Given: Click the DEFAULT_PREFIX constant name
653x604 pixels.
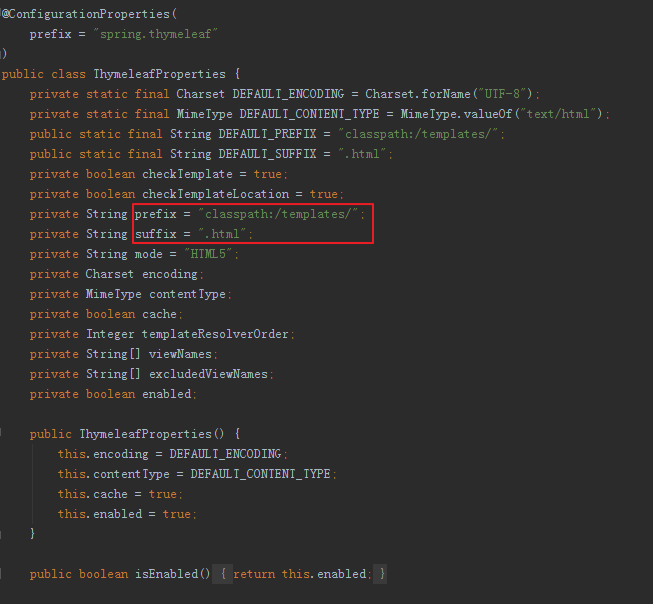Looking at the screenshot, I should point(267,134).
